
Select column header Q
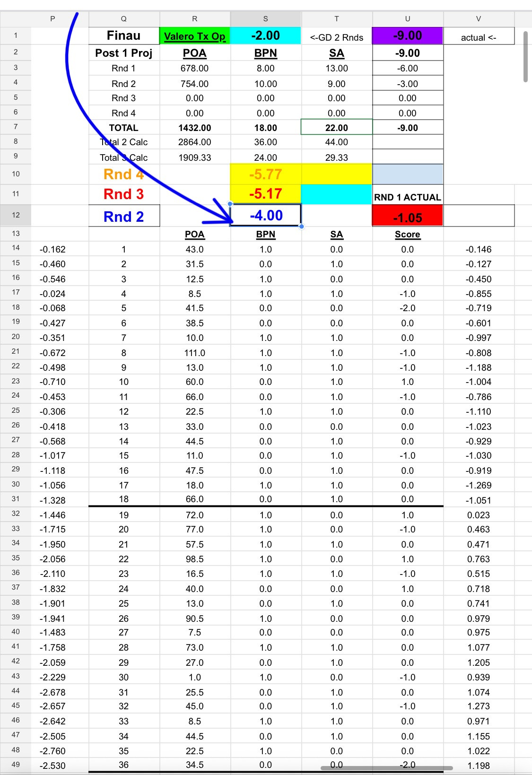pos(123,19)
